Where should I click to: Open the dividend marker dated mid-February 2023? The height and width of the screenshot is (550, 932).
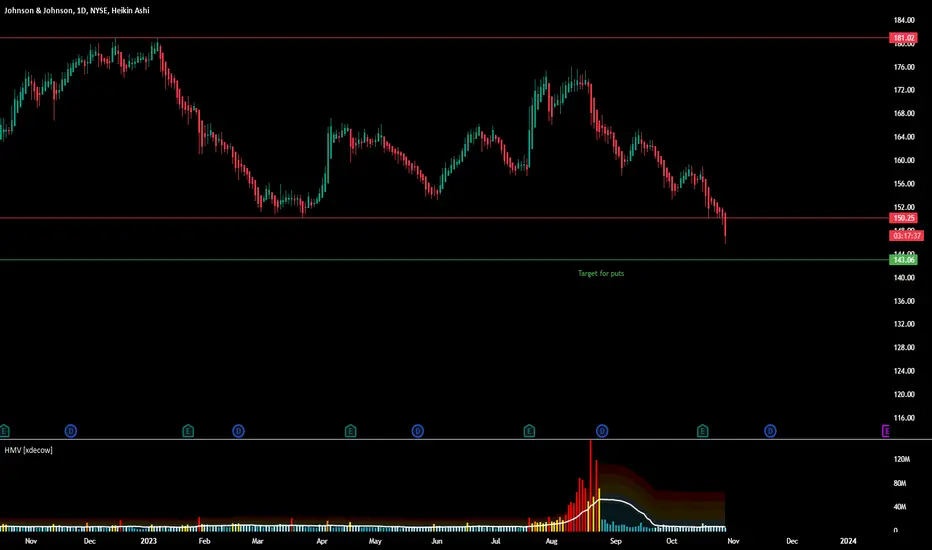(238, 431)
